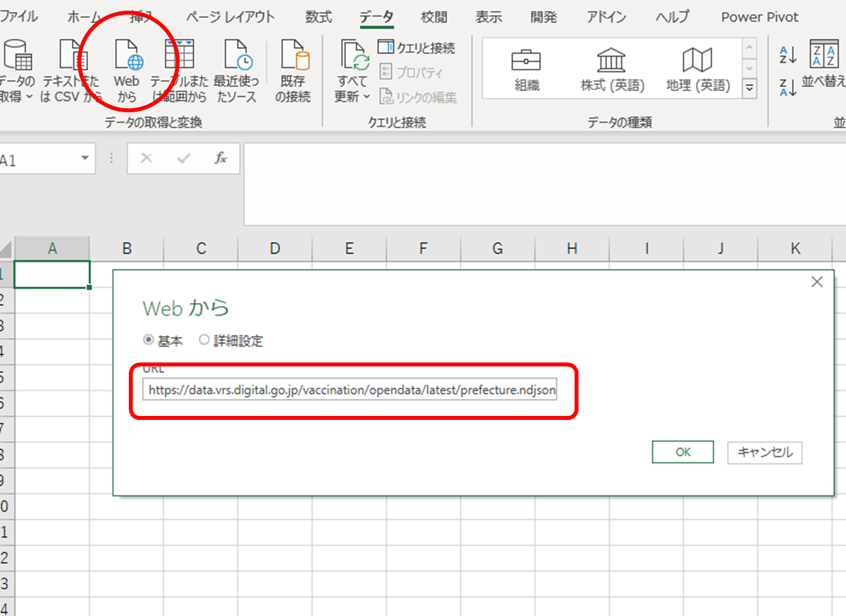The height and width of the screenshot is (616, 846).
Task: Dismiss the dialog via キャンセル
Action: point(764,453)
